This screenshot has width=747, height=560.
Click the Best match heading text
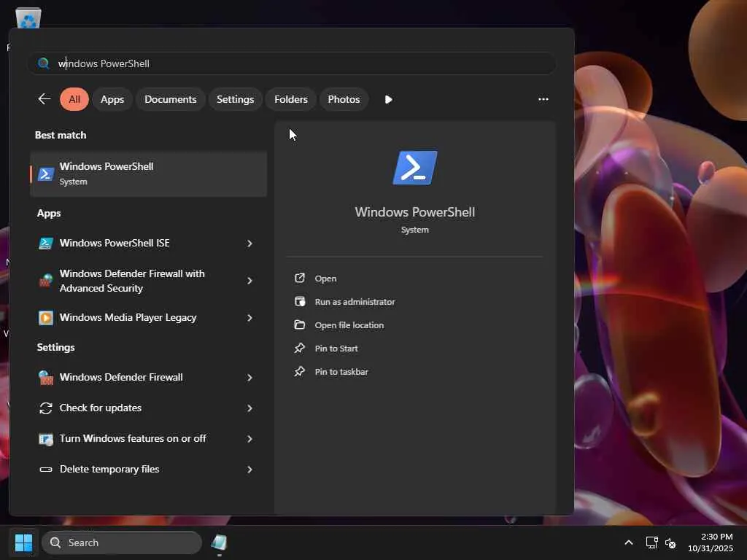(x=61, y=135)
